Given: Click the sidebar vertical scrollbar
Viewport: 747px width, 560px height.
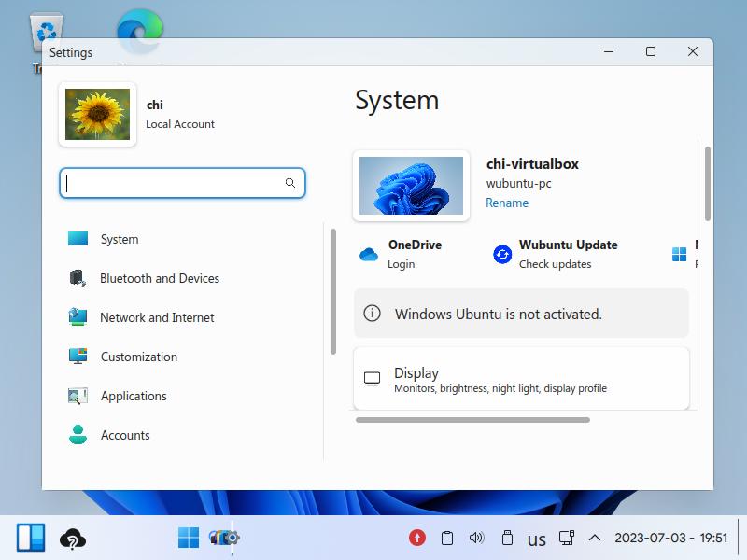Looking at the screenshot, I should [x=333, y=291].
